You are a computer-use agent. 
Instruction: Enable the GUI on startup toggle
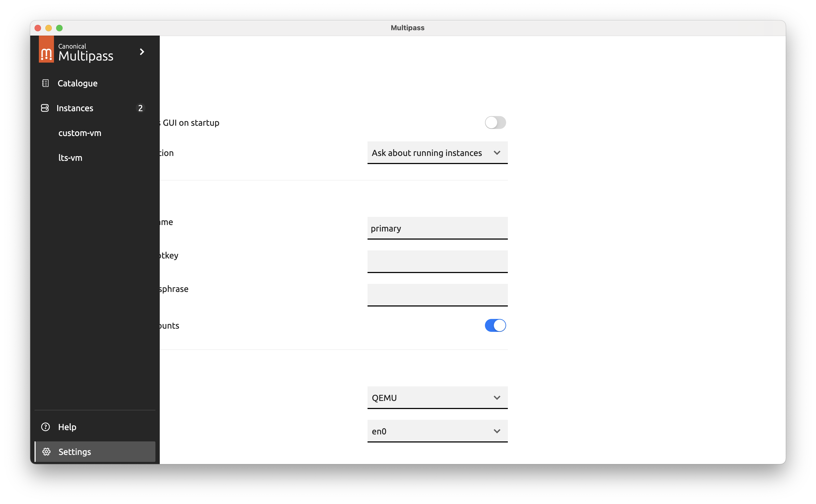(495, 123)
